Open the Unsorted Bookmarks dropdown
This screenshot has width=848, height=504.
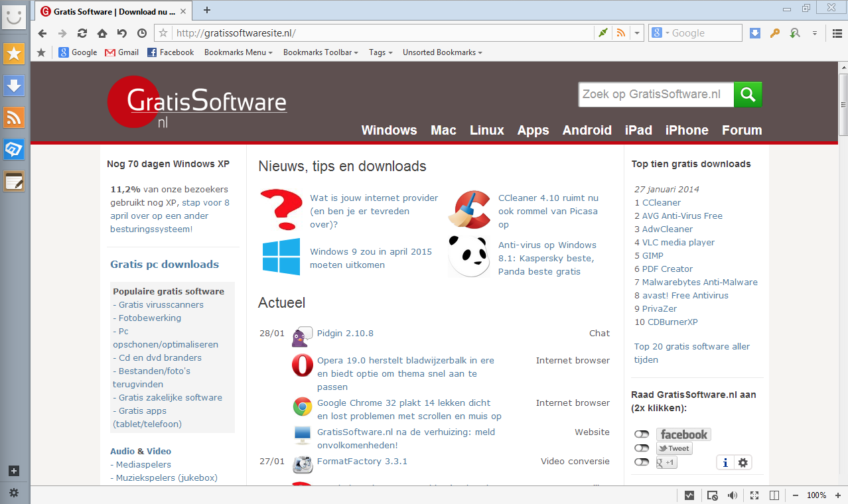pyautogui.click(x=442, y=52)
